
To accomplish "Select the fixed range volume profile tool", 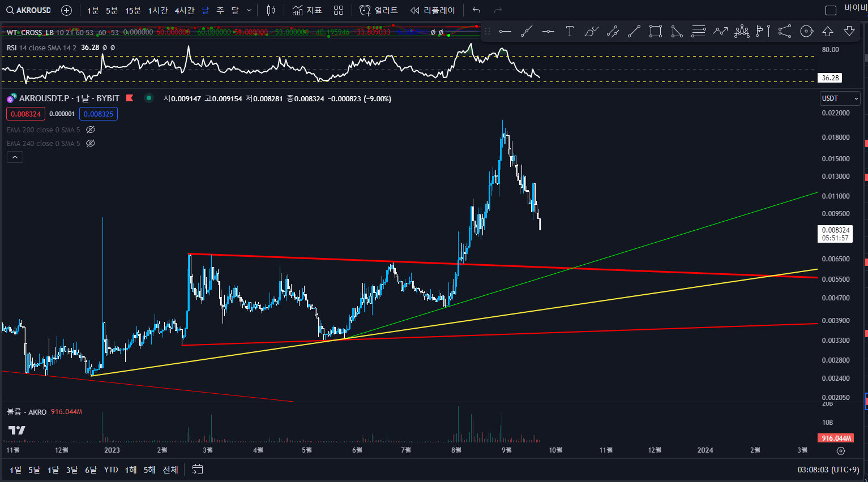I will click(x=763, y=32).
